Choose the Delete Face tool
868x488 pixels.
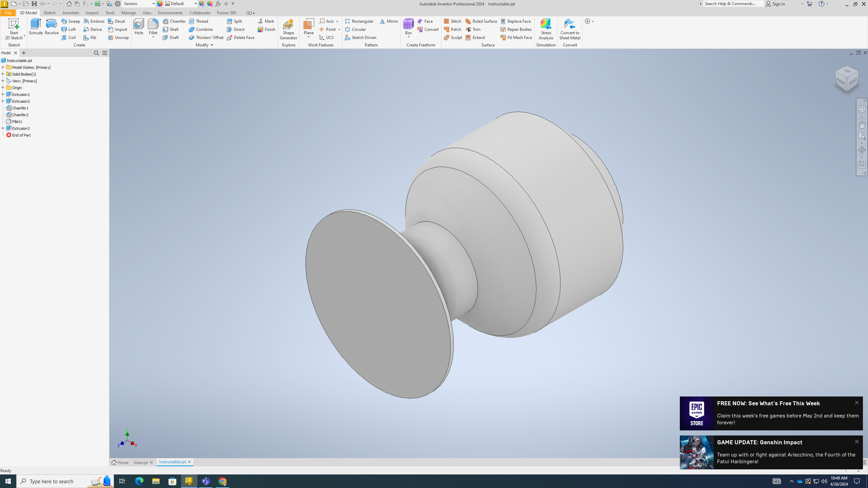pos(240,38)
